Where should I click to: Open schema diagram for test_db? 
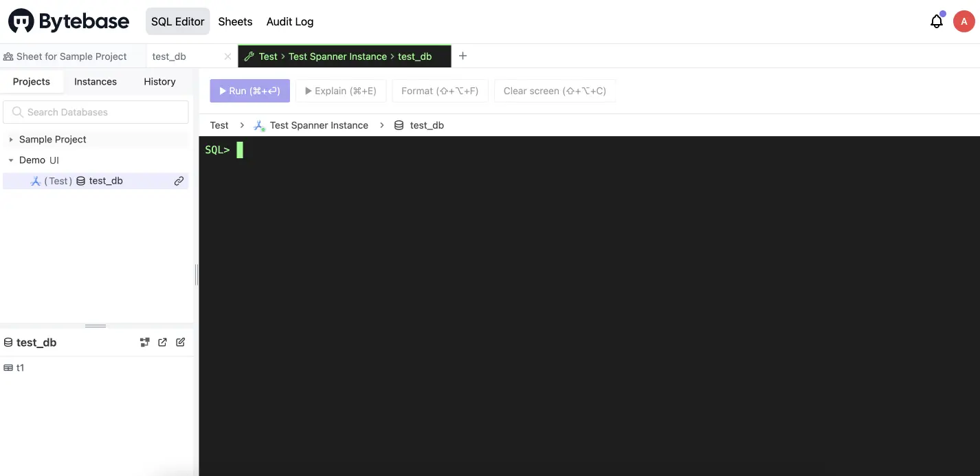145,342
